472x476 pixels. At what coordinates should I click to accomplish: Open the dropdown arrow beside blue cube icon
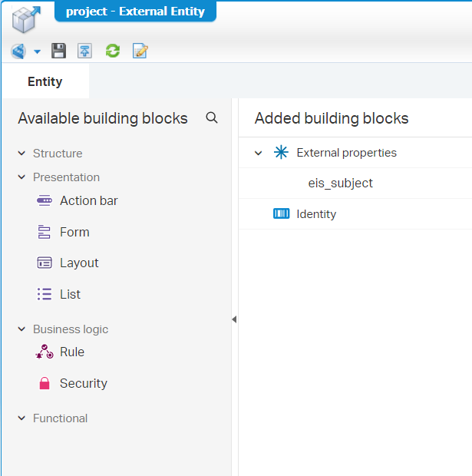(x=37, y=52)
